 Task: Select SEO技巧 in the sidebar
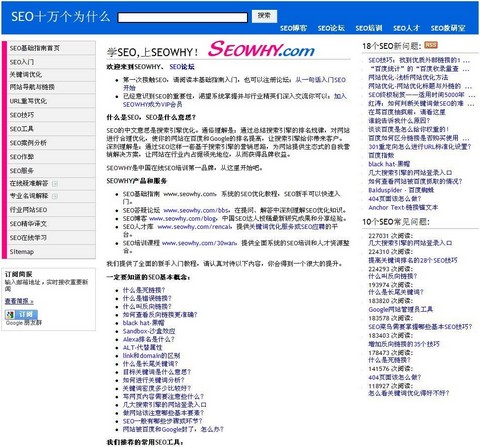coord(51,115)
